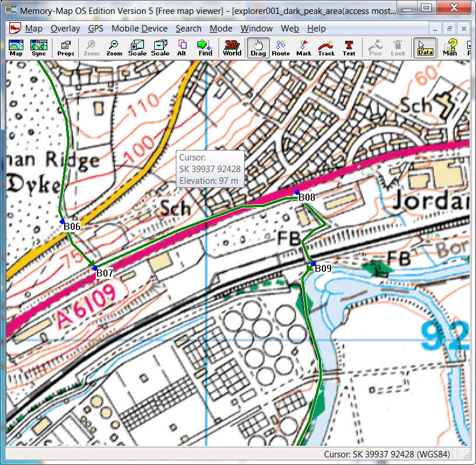476x465 pixels.
Task: Click the Sync maps icon
Action: [39, 48]
